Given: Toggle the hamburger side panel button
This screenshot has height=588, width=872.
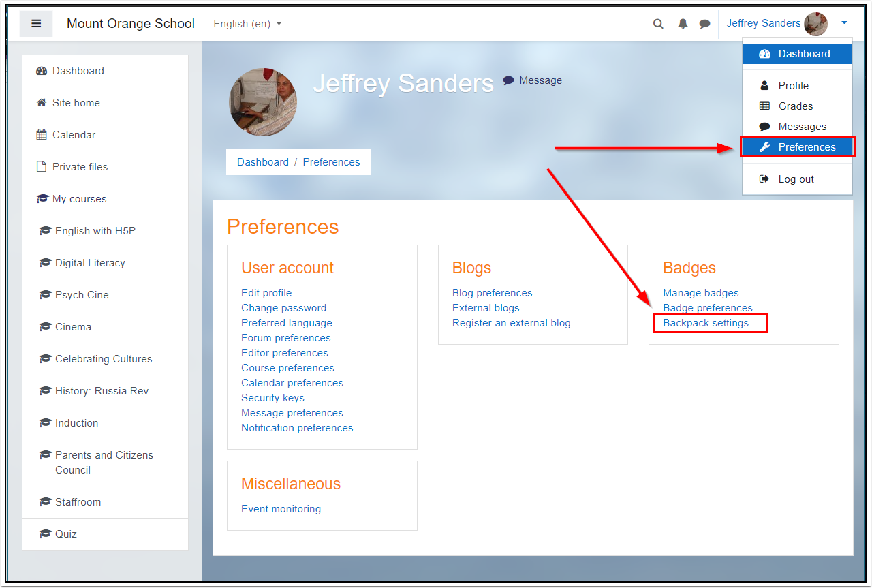Looking at the screenshot, I should point(36,24).
